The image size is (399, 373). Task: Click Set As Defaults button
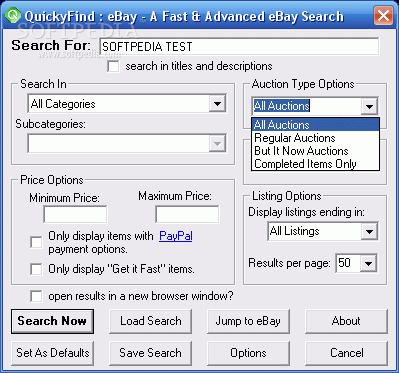tap(52, 353)
